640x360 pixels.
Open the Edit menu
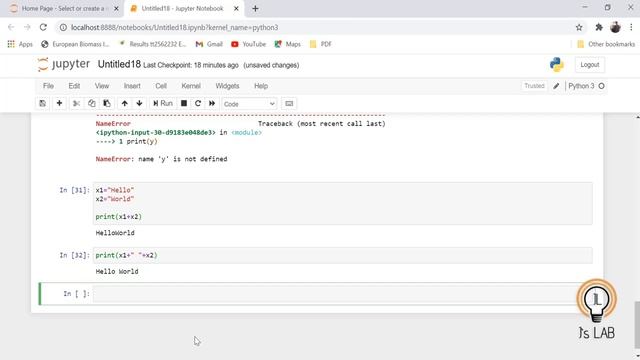coord(74,86)
